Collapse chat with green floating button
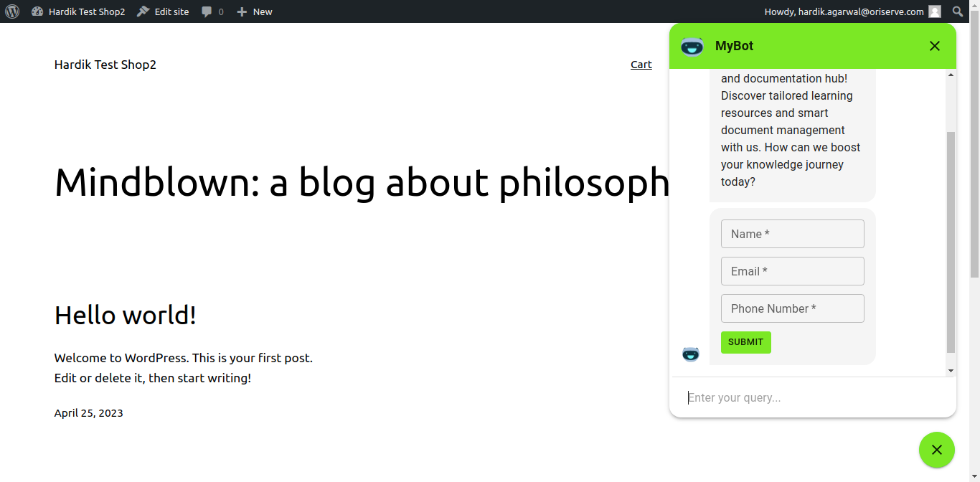Viewport: 980px width, 482px height. [x=936, y=450]
